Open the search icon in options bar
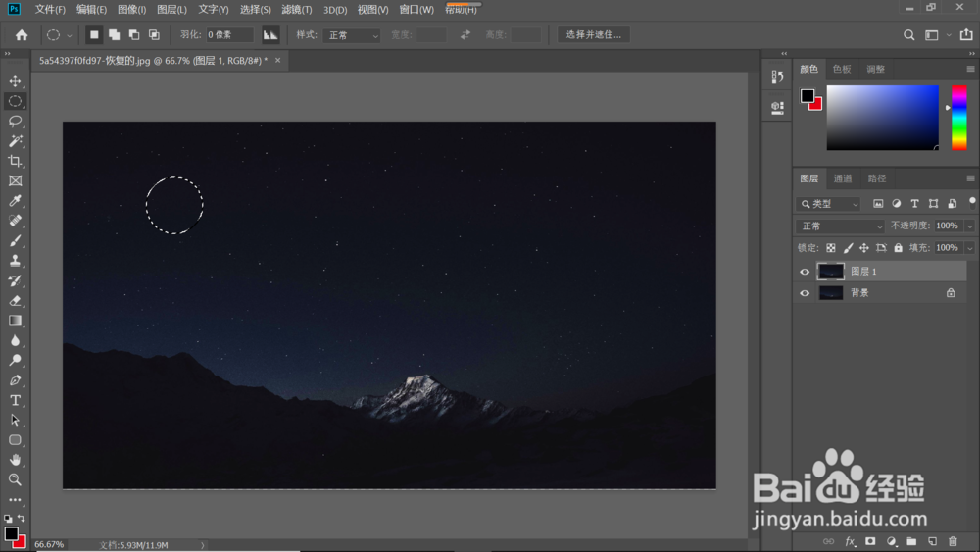Viewport: 980px width, 552px height. [908, 35]
